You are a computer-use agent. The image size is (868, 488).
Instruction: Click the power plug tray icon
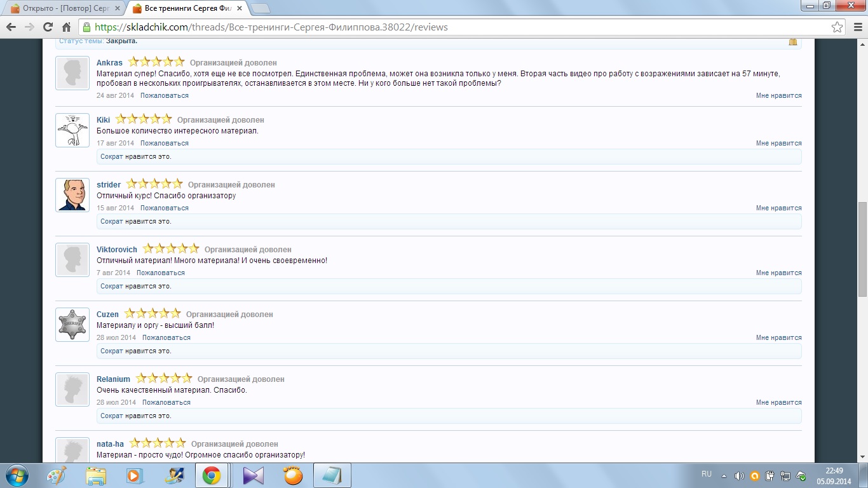tap(770, 476)
